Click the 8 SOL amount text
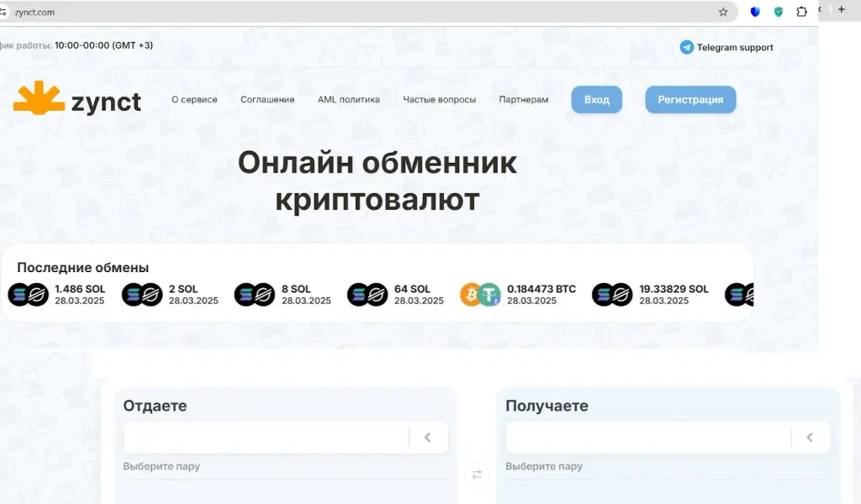861x504 pixels. pos(296,289)
